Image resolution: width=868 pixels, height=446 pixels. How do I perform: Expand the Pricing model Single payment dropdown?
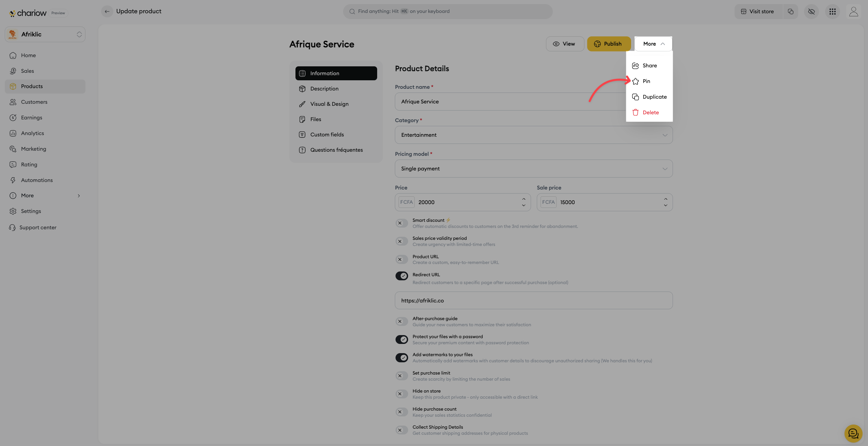point(533,169)
